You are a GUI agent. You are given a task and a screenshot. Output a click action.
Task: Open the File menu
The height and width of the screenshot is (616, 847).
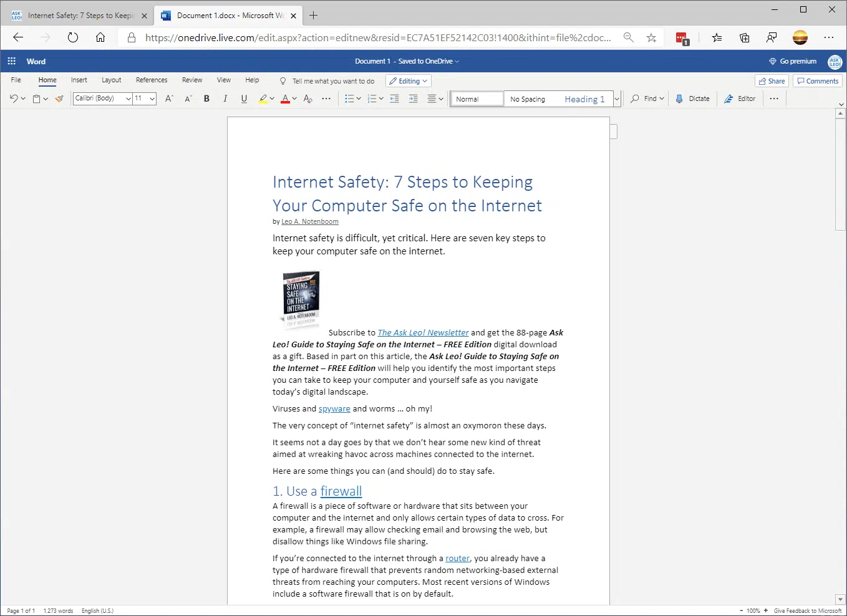16,80
